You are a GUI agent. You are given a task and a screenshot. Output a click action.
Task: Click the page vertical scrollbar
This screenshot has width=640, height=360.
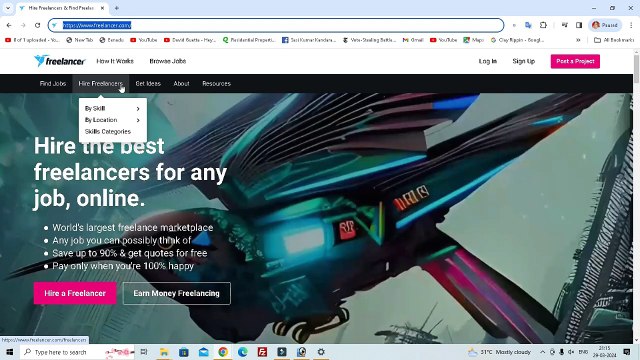click(636, 68)
